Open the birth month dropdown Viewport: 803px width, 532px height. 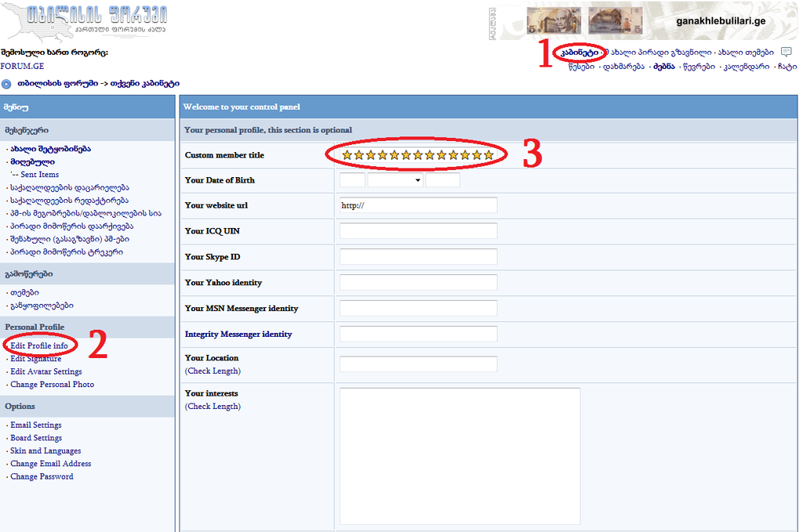(395, 180)
